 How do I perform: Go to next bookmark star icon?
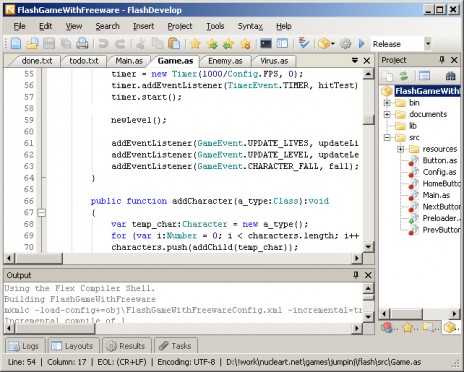pyautogui.click(x=212, y=44)
